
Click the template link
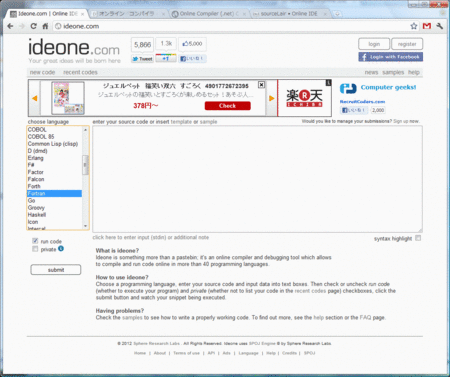[x=181, y=122]
